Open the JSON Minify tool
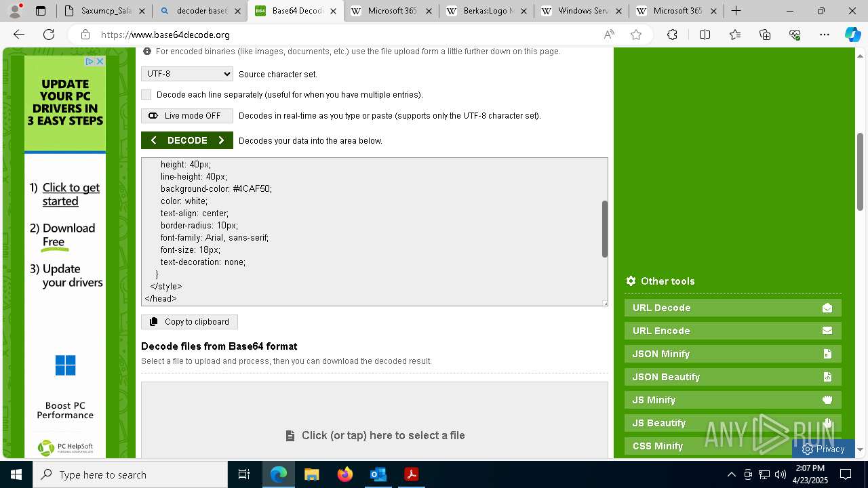Image resolution: width=868 pixels, height=488 pixels. (x=733, y=354)
